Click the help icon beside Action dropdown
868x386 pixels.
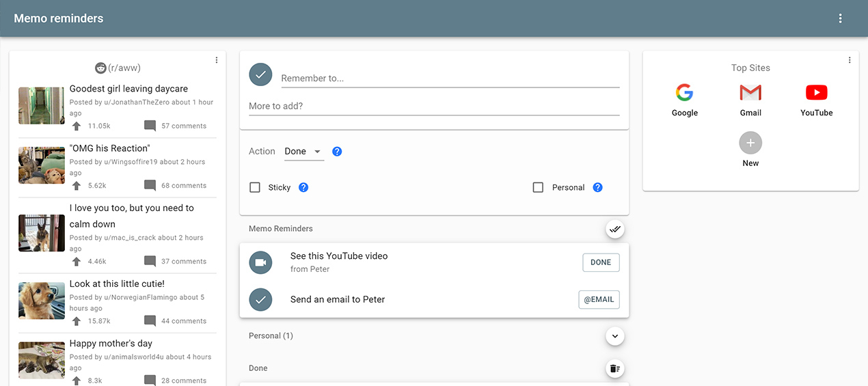337,152
